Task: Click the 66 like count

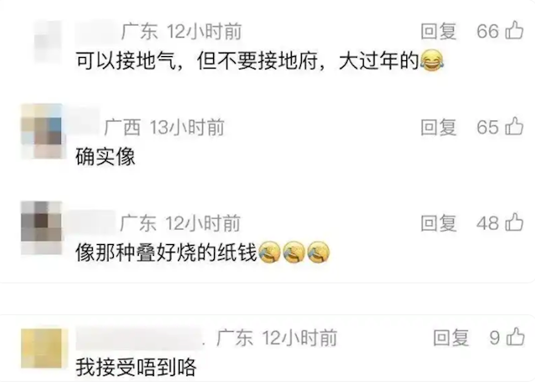Action: [487, 31]
